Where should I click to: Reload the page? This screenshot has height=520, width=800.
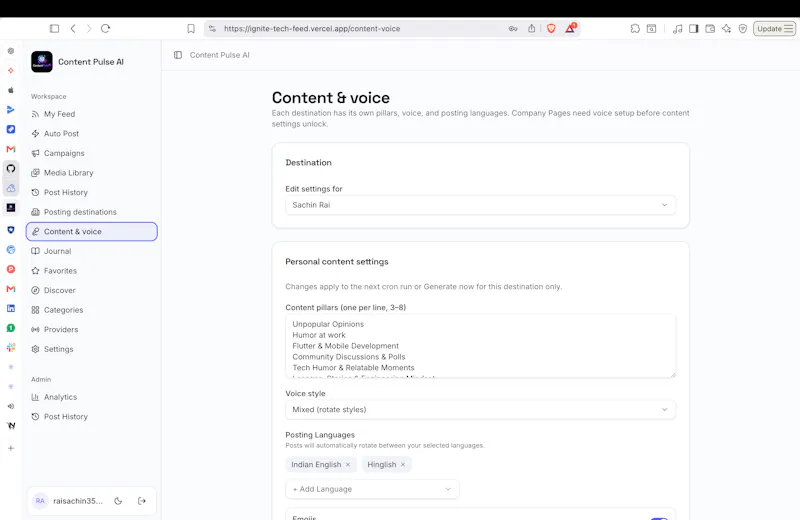(106, 29)
